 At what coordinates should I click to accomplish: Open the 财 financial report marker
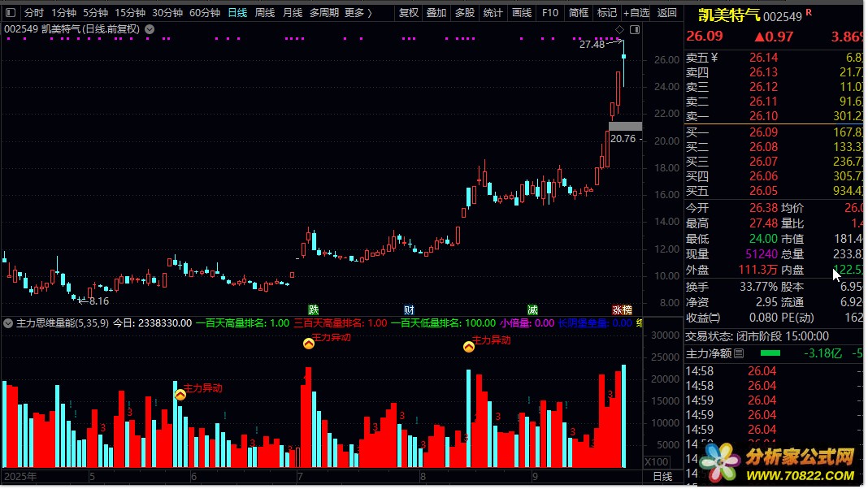click(x=409, y=309)
